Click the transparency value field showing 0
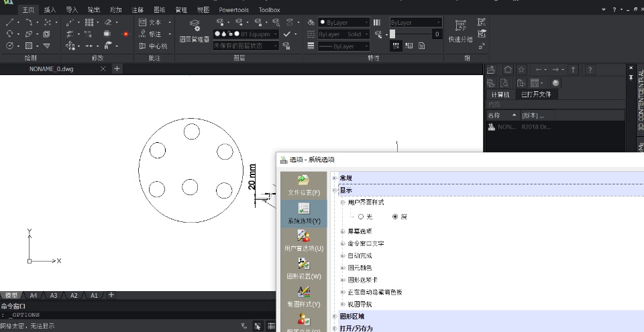 (437, 34)
